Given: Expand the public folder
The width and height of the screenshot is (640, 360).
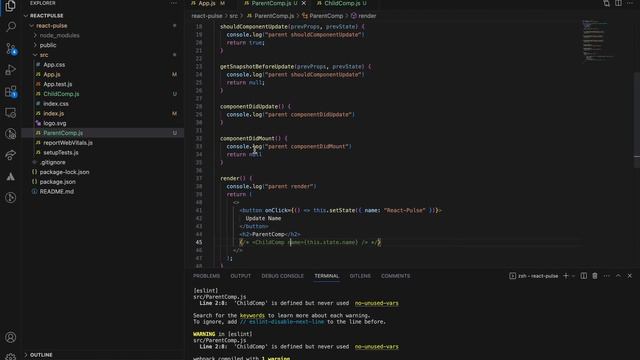Looking at the screenshot, I should click(48, 45).
